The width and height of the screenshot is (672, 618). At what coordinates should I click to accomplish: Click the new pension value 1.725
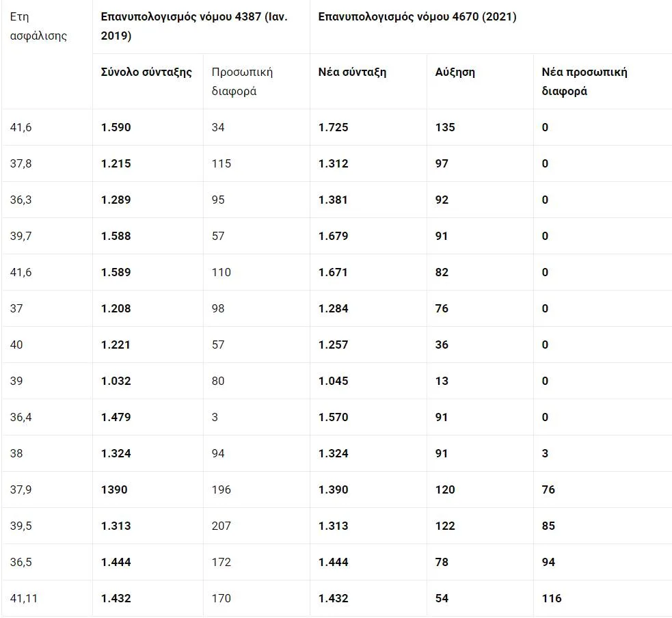click(333, 127)
